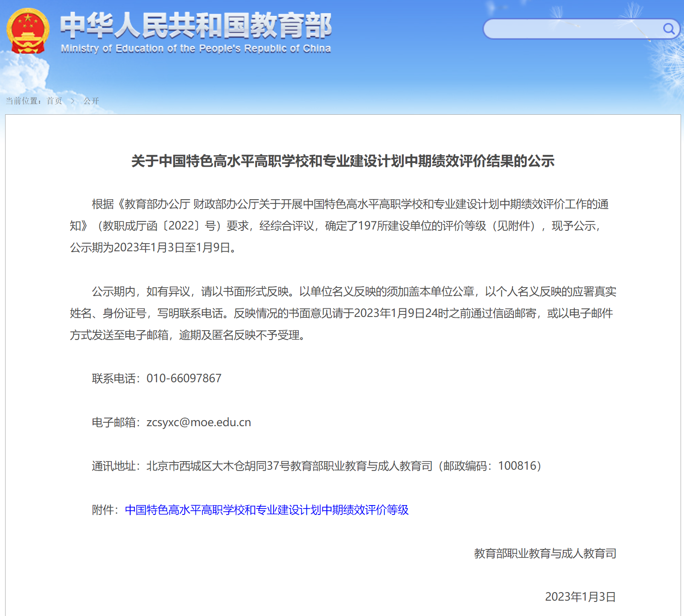Click the 中华人民共和国教育部 site title

196,26
